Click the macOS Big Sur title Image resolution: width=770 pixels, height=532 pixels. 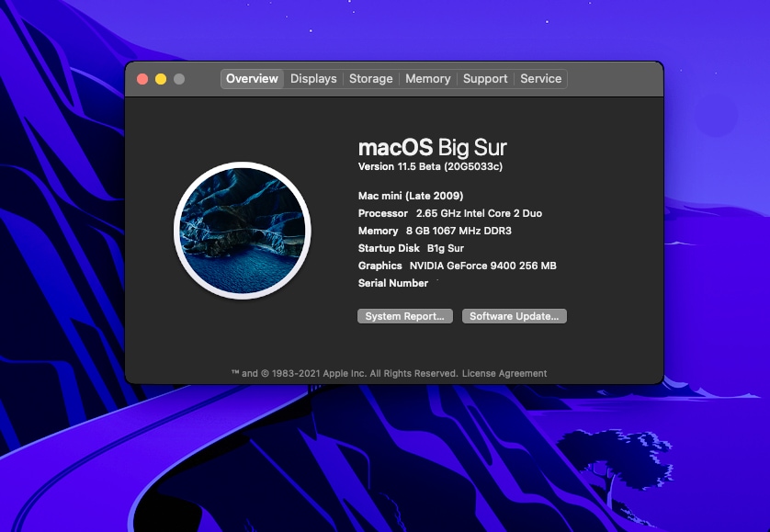point(432,147)
